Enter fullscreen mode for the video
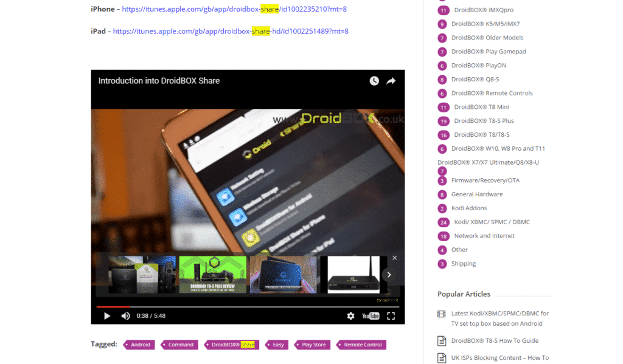This screenshot has height=364, width=623. [x=391, y=316]
